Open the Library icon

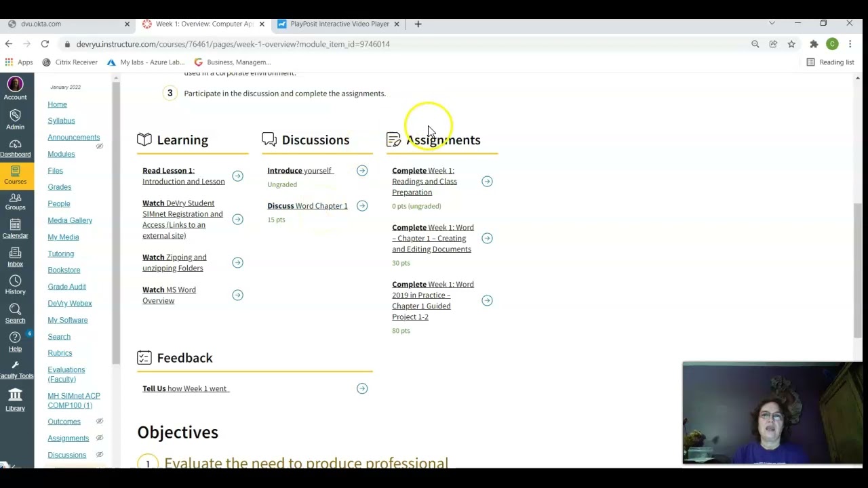(15, 399)
